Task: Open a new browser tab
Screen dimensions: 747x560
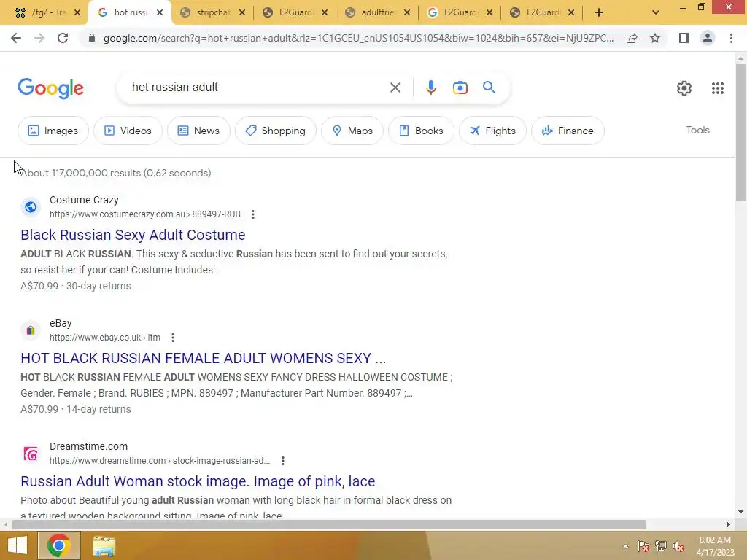Action: click(x=599, y=12)
